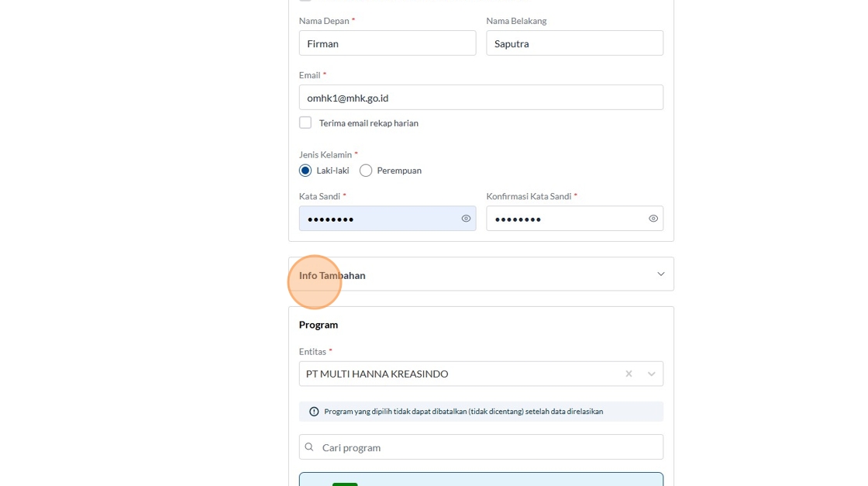This screenshot has height=486, width=868.
Task: Open the Entitas dropdown arrow
Action: click(x=651, y=374)
